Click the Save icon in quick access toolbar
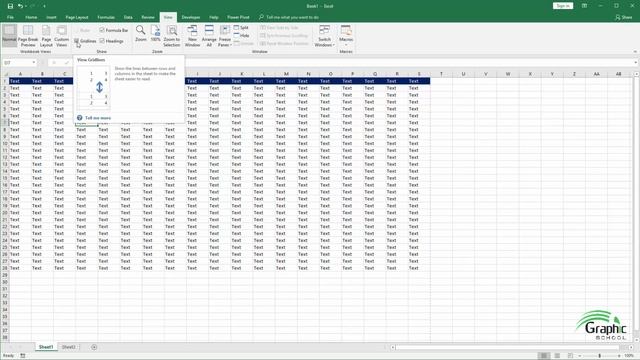The height and width of the screenshot is (360, 640). pos(10,6)
